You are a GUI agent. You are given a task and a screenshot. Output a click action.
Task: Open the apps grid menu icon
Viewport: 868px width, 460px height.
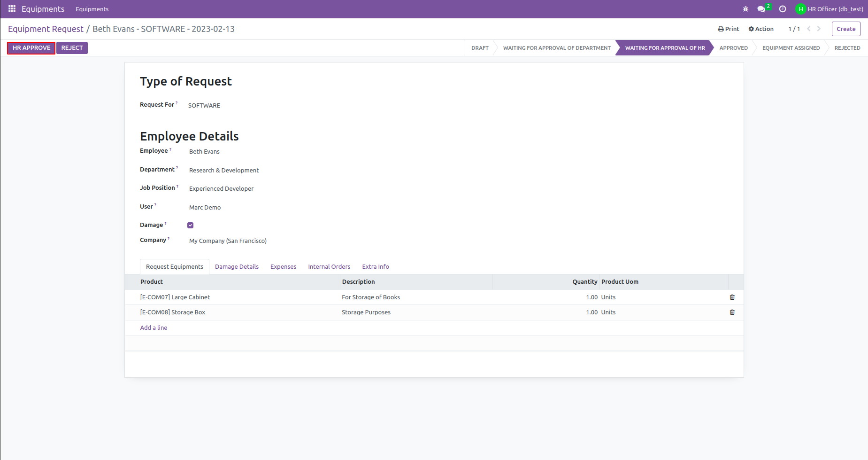click(x=12, y=9)
